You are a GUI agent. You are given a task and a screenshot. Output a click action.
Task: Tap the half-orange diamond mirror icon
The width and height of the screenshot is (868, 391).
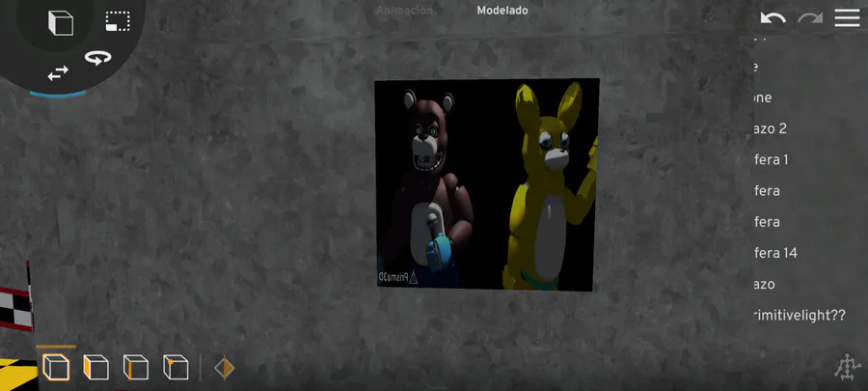224,368
